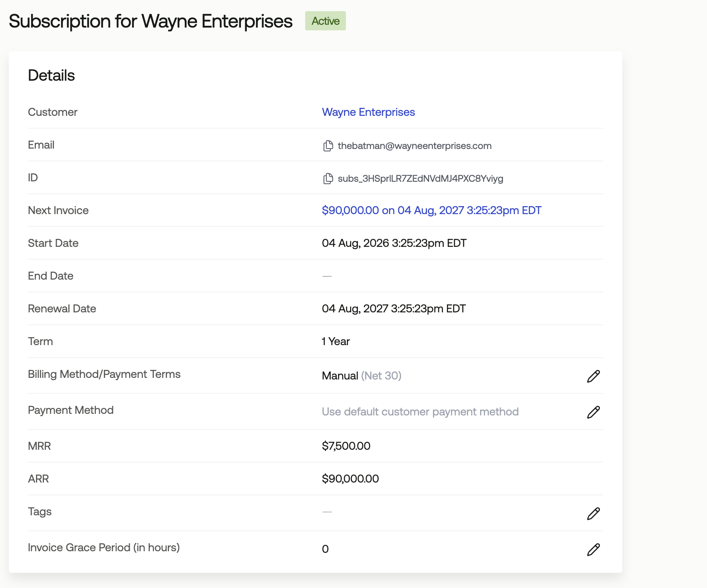707x588 pixels.
Task: Open the Wayne Enterprises customer link
Action: click(x=368, y=112)
